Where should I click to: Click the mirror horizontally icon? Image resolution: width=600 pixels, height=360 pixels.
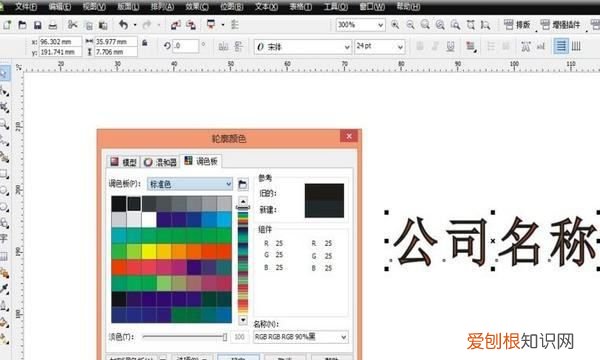[223, 47]
